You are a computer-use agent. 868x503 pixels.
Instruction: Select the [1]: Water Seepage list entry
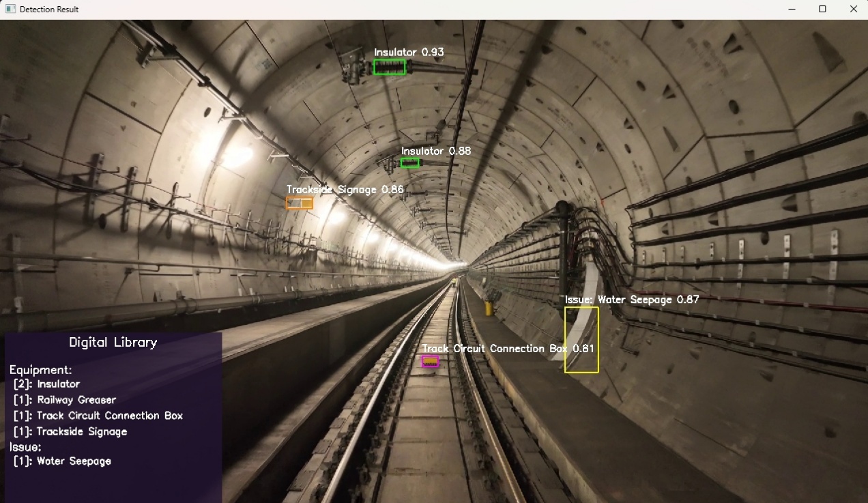coord(62,461)
